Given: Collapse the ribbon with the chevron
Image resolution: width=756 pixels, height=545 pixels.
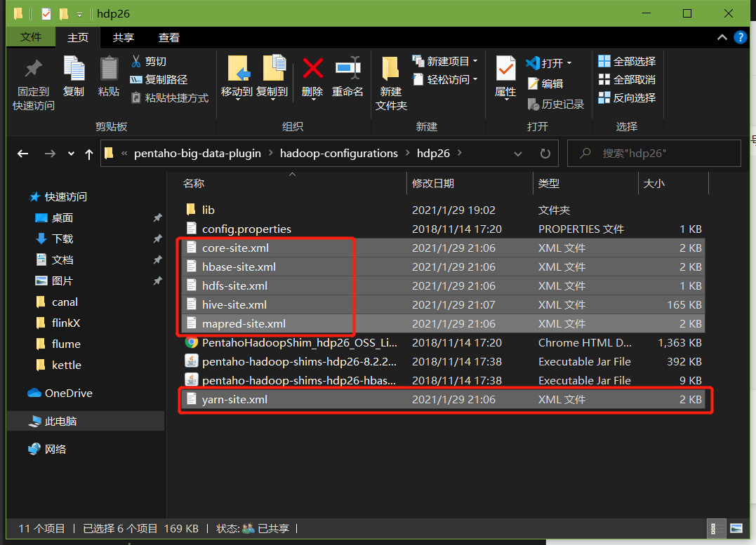Looking at the screenshot, I should tap(722, 37).
